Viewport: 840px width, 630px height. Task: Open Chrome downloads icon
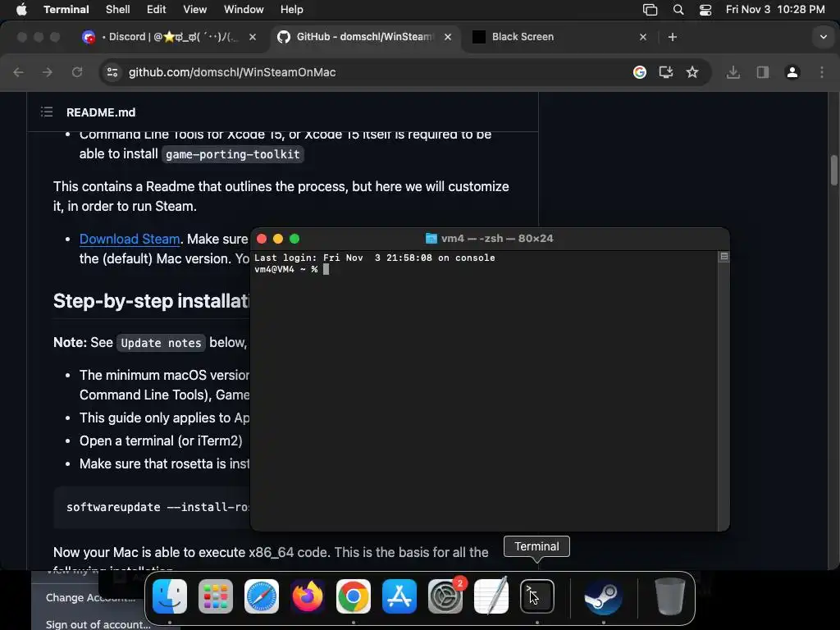(733, 72)
